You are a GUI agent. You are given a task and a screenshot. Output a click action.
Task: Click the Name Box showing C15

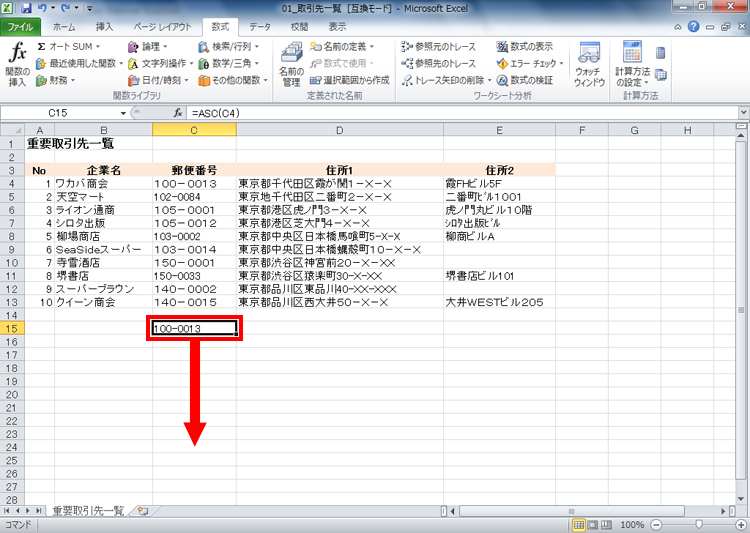58,113
